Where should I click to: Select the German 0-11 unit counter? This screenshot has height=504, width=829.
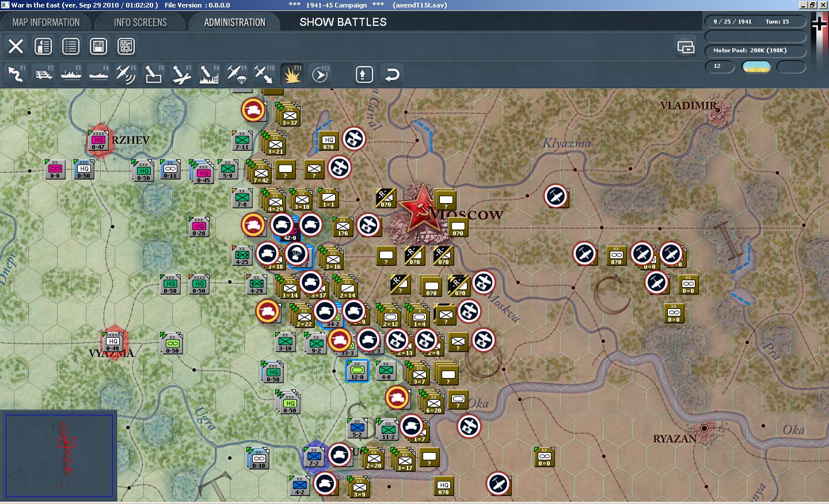pyautogui.click(x=170, y=170)
